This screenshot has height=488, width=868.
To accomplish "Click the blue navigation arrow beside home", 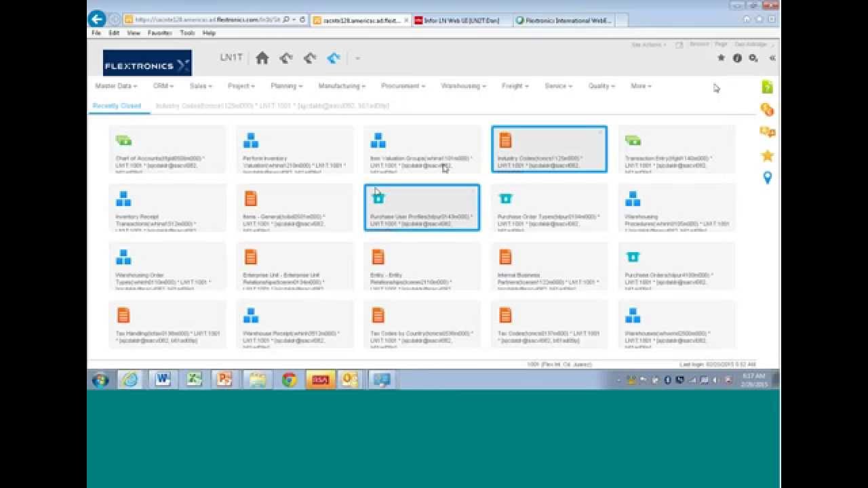I will click(334, 58).
